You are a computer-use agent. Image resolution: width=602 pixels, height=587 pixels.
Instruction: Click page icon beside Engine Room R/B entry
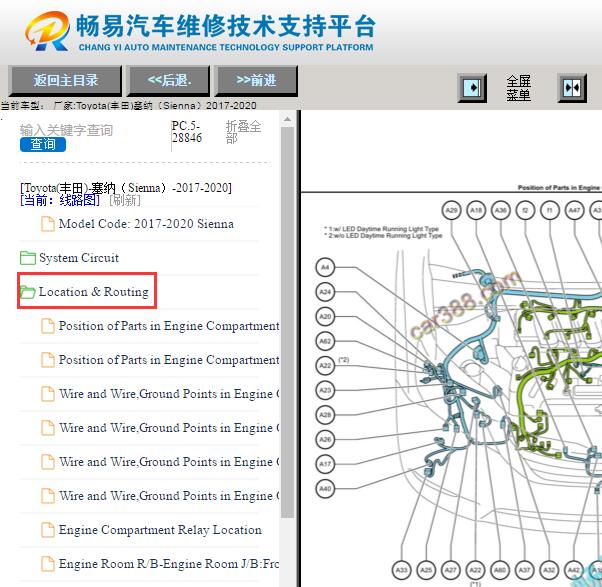tap(48, 564)
